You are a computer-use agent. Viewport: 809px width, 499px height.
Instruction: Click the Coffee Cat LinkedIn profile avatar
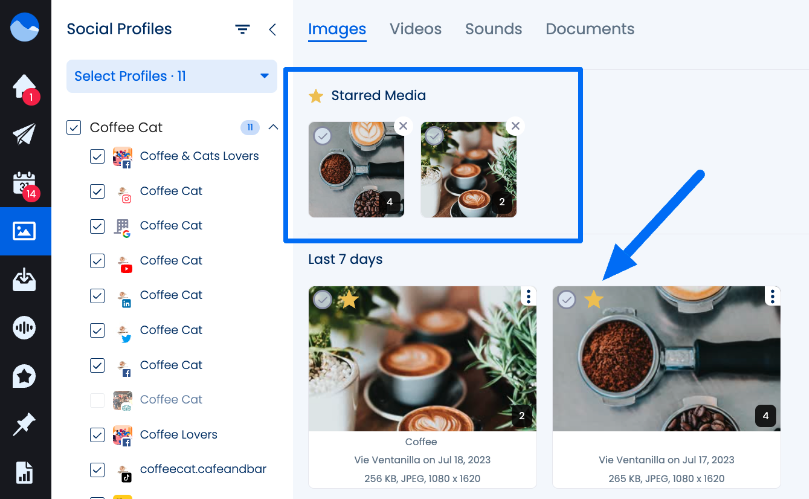click(x=124, y=298)
